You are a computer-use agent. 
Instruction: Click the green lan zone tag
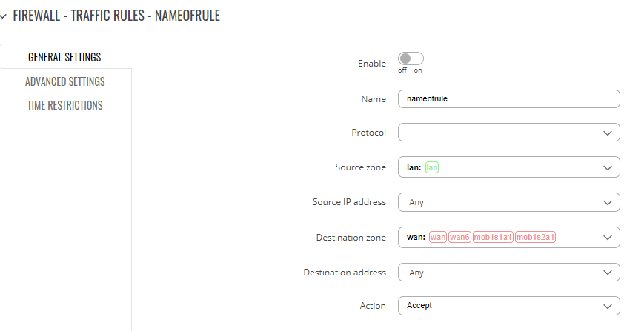(431, 167)
